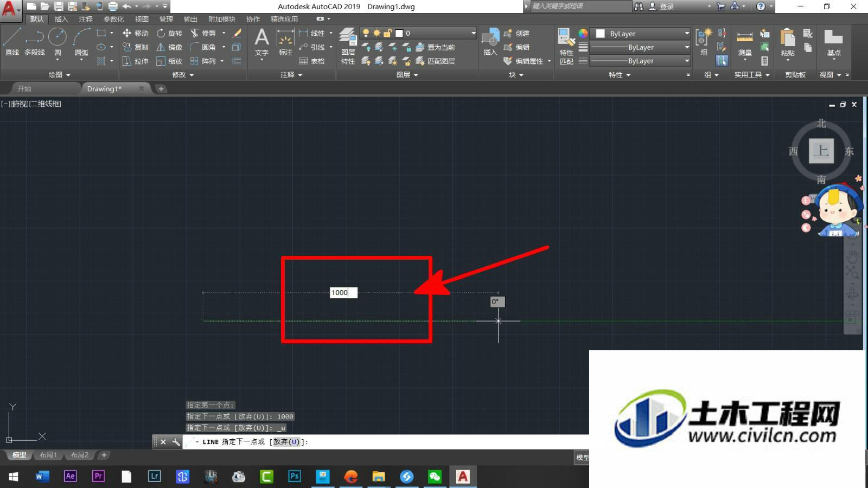Toggle layer freeze sun icon
The width and height of the screenshot is (868, 488).
click(376, 33)
